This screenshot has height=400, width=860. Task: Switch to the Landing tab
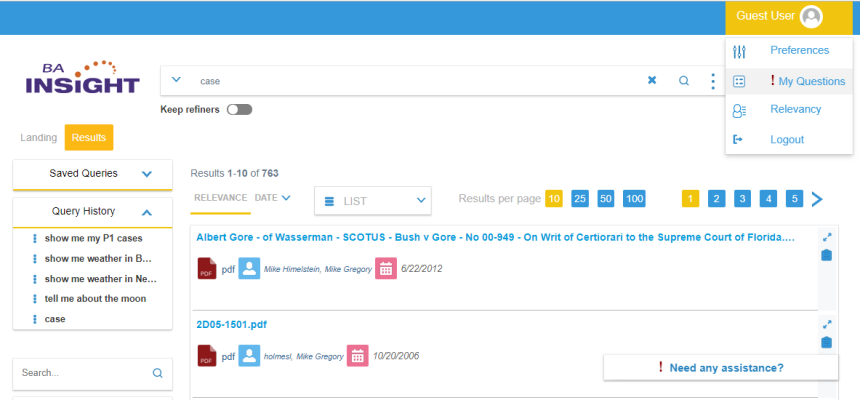38,137
